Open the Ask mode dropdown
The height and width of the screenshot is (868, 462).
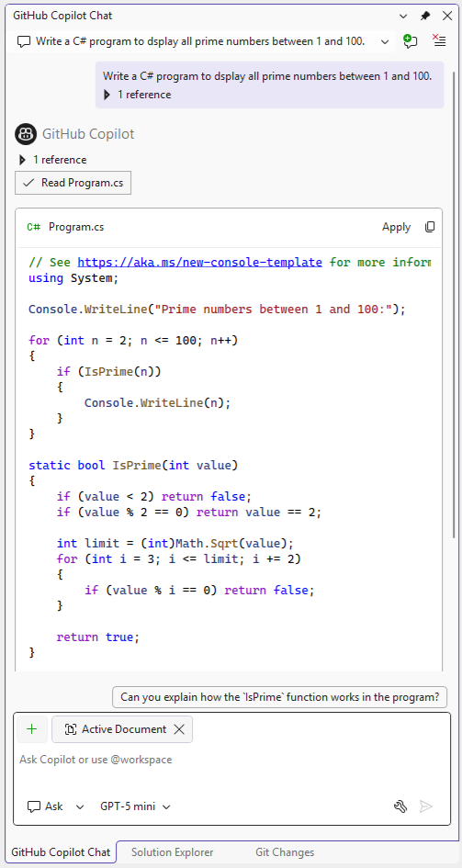point(56,806)
